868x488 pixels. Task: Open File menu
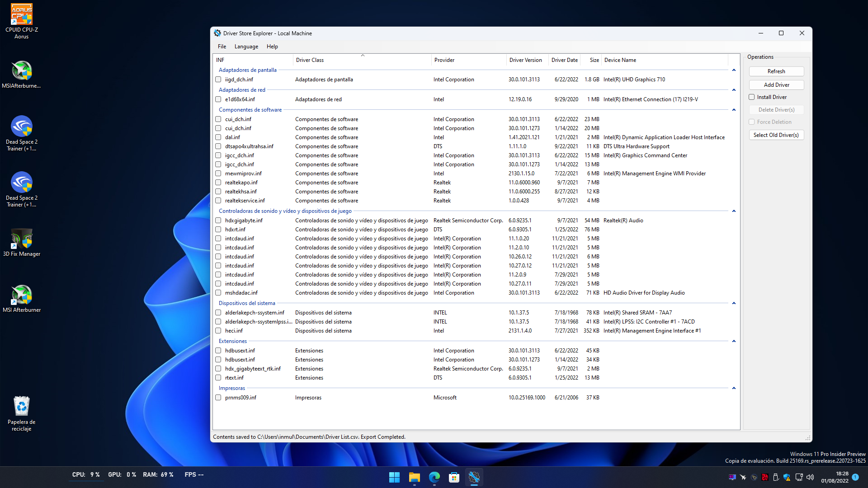tap(222, 47)
